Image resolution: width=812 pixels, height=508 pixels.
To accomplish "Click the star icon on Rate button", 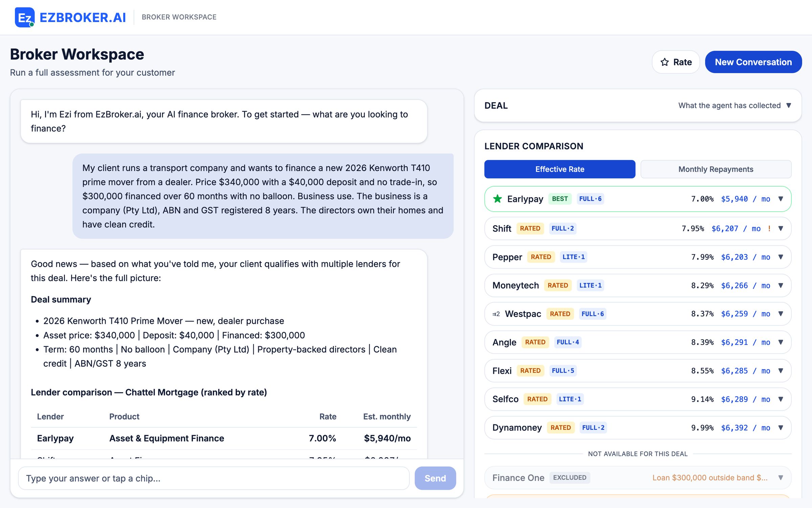I will point(664,62).
